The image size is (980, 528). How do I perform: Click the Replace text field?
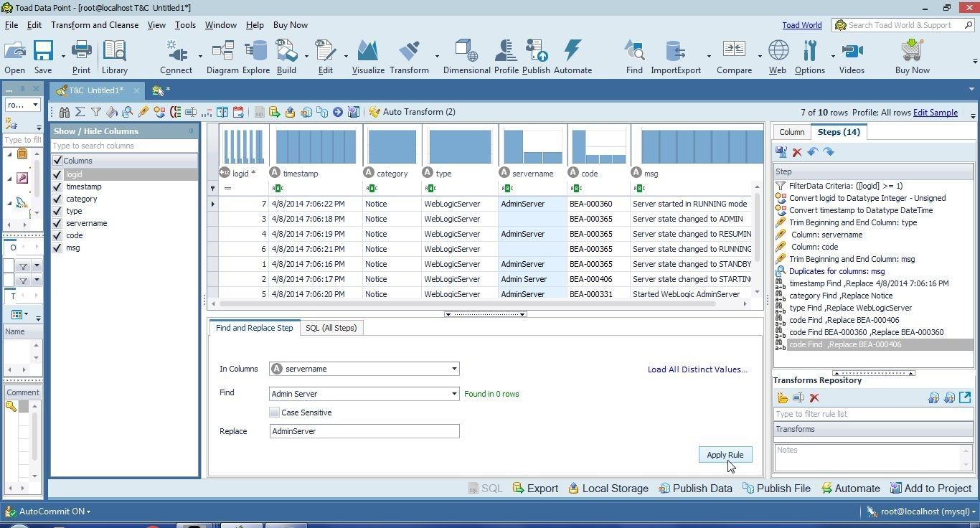point(364,431)
